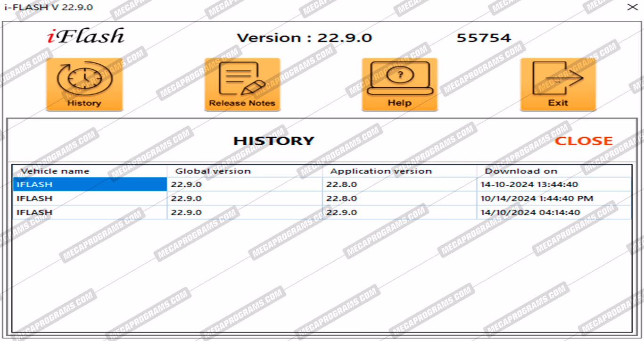Click the Exit arrow icon
The height and width of the screenshot is (341, 644).
[558, 84]
